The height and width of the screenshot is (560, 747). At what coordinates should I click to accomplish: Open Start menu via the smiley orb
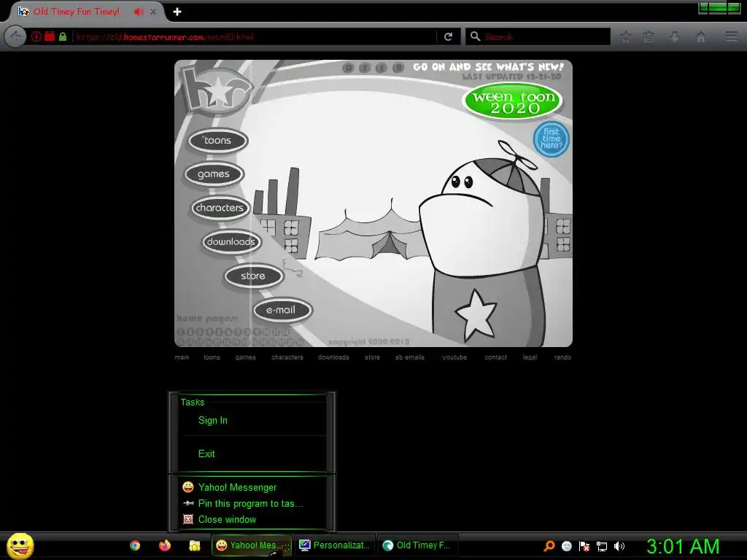coord(20,545)
